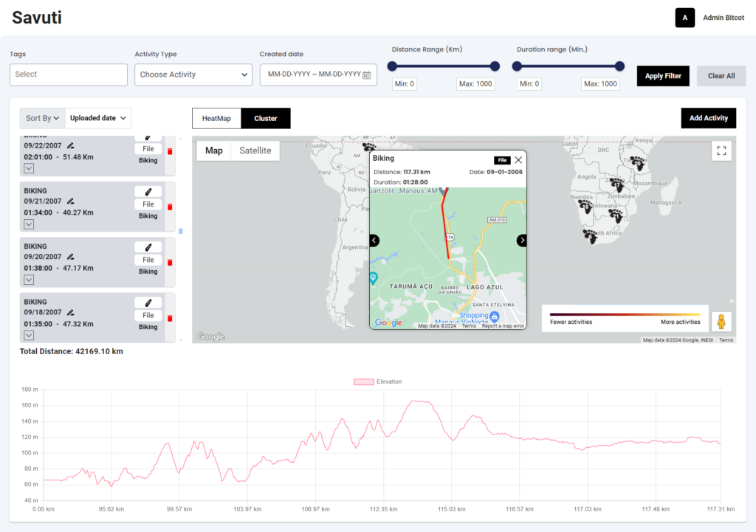Click the Duration Max: 1000 value box
The height and width of the screenshot is (532, 756).
pyautogui.click(x=600, y=84)
